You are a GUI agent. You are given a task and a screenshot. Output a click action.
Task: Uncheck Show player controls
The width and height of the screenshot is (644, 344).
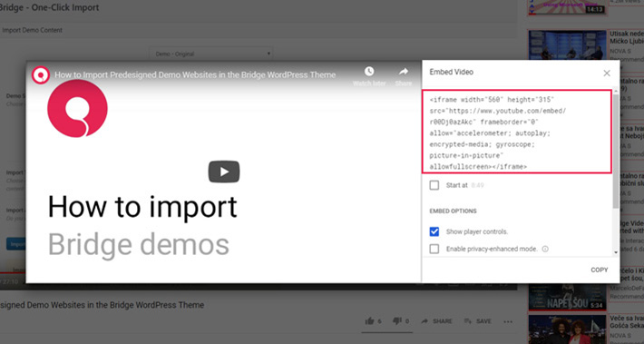click(x=434, y=231)
